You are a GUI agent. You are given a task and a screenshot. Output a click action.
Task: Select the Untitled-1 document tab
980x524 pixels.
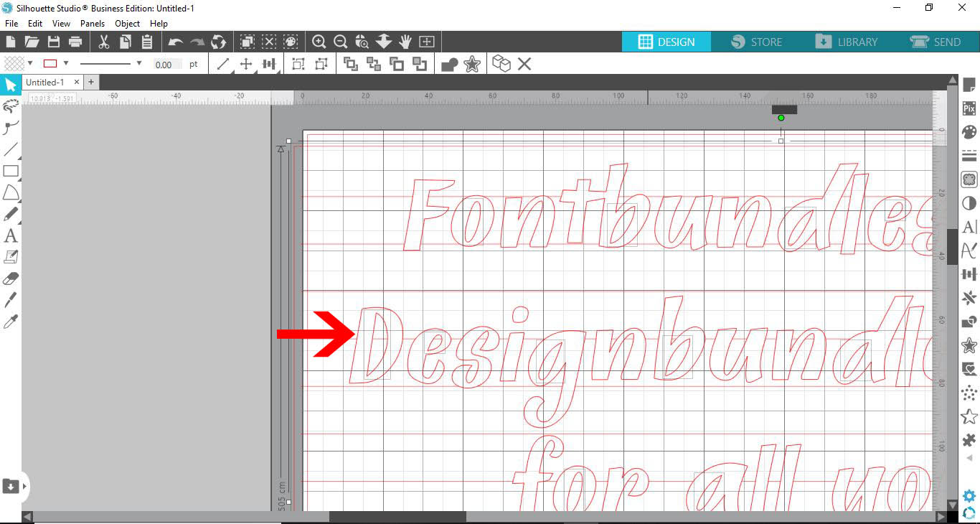(x=44, y=83)
